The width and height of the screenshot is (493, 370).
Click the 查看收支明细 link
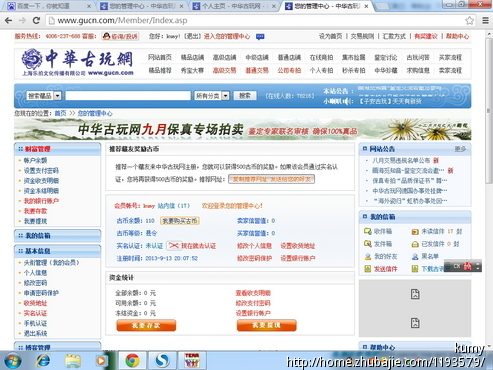pos(253,293)
